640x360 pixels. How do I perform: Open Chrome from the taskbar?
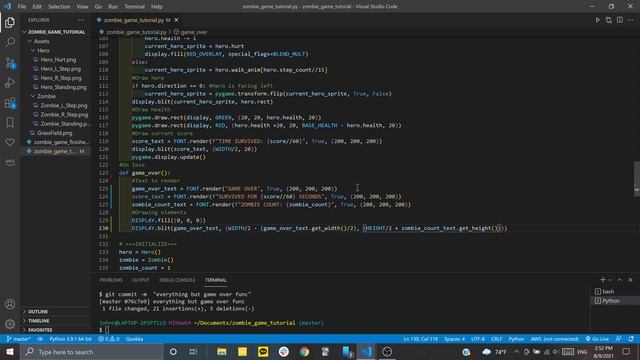pyautogui.click(x=304, y=351)
